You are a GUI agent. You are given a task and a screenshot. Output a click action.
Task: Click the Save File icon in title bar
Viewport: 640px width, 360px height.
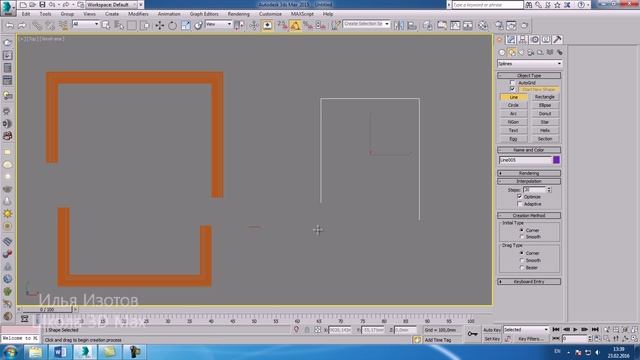pos(42,4)
